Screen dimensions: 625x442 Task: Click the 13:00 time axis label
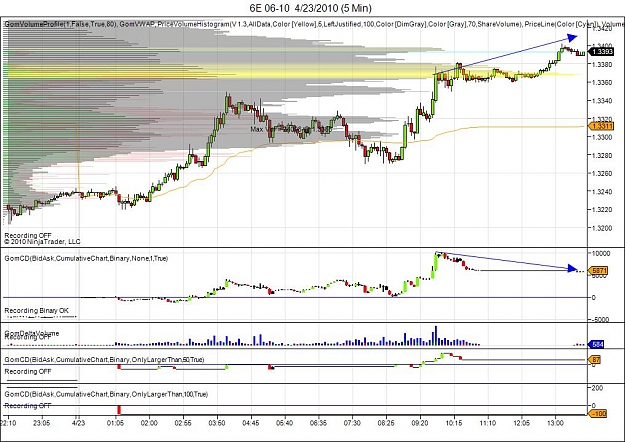click(x=556, y=423)
